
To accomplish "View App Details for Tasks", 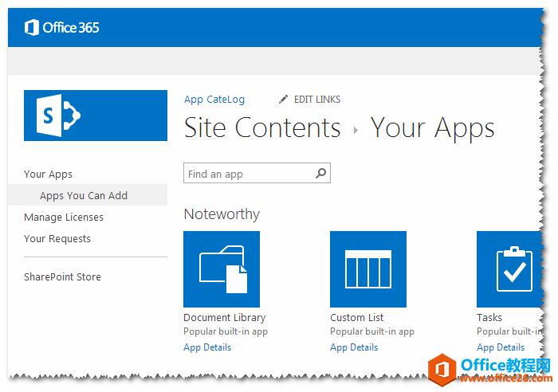I will tap(501, 347).
